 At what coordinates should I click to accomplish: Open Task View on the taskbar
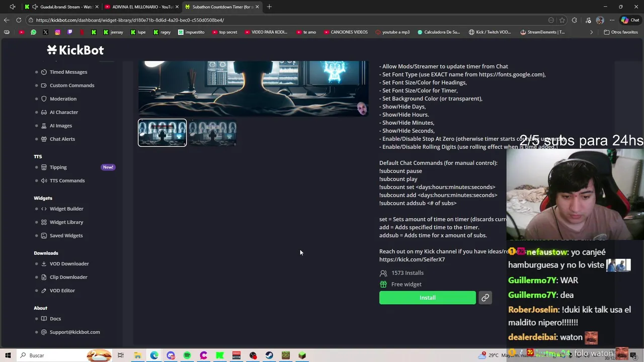(x=121, y=355)
